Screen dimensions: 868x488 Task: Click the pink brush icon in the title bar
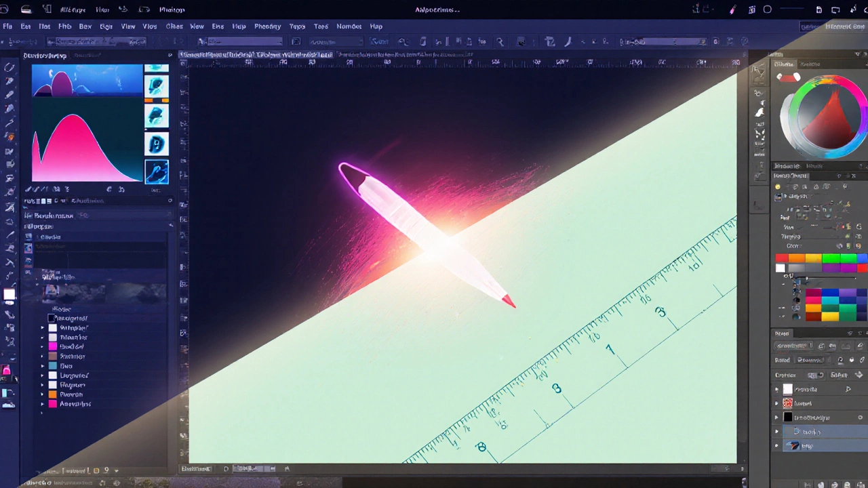point(732,10)
